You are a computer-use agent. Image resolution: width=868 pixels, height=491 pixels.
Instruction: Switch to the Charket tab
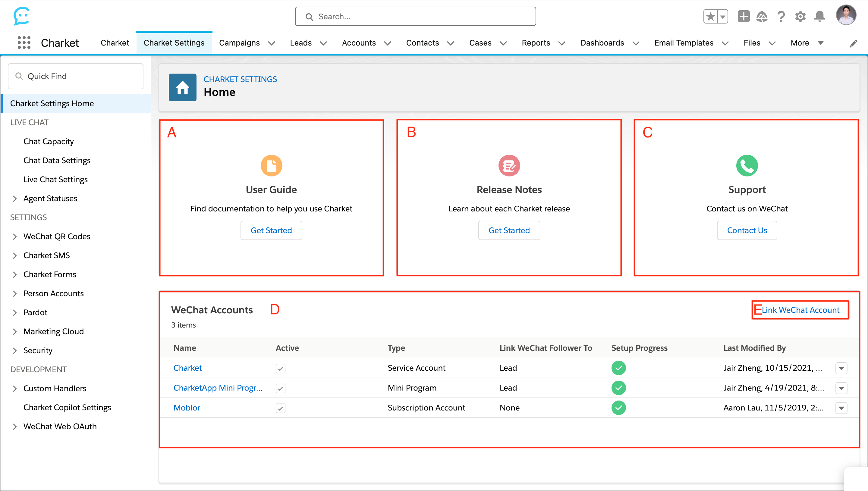point(115,43)
